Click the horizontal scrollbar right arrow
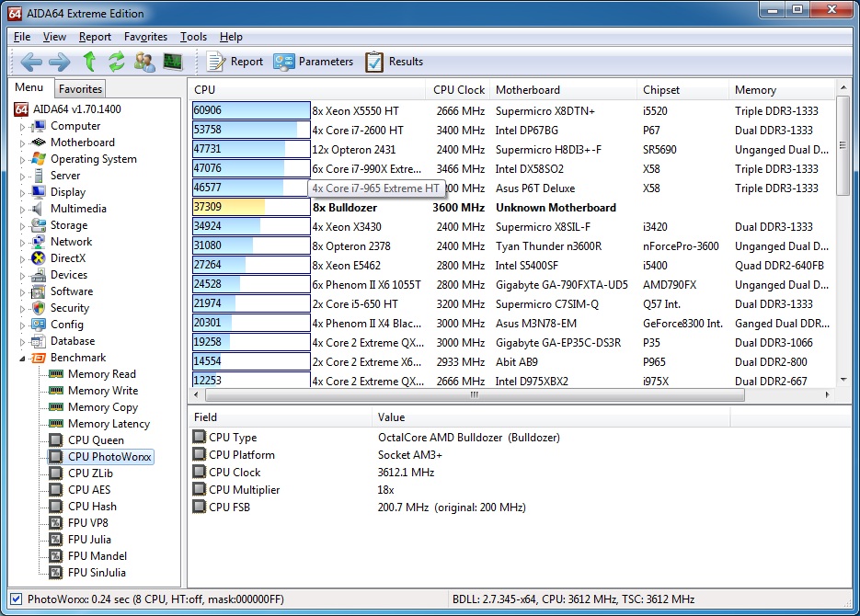Viewport: 860px width, 616px height. [828, 394]
